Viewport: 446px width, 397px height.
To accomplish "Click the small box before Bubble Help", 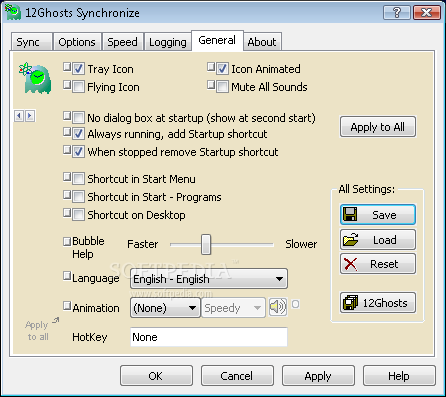I will click(x=67, y=241).
